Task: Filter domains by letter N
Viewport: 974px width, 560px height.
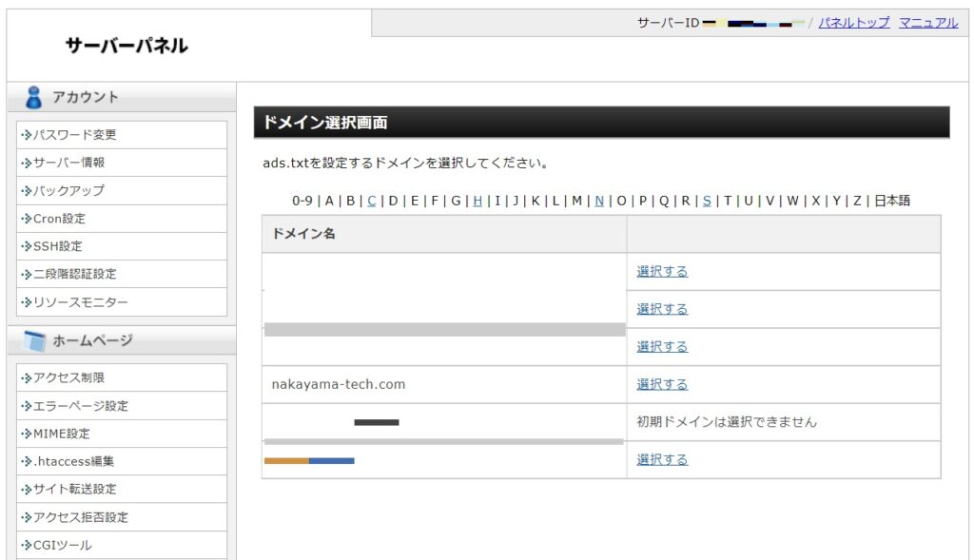Action: click(x=599, y=201)
